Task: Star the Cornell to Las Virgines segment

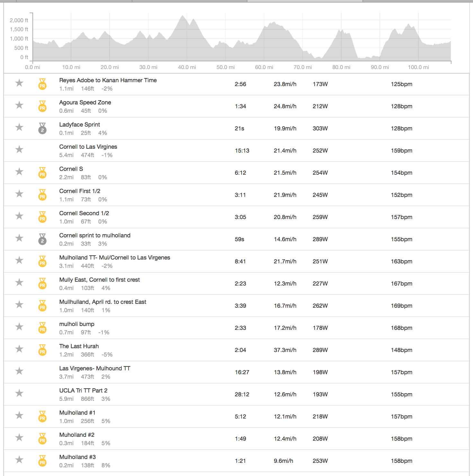Action: click(19, 150)
